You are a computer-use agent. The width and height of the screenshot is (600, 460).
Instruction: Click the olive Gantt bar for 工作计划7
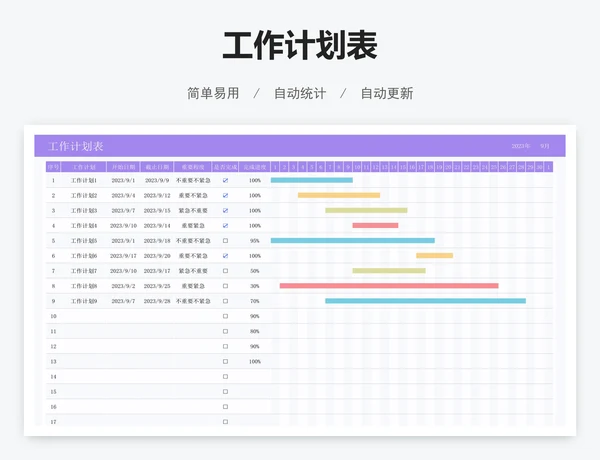tap(389, 271)
